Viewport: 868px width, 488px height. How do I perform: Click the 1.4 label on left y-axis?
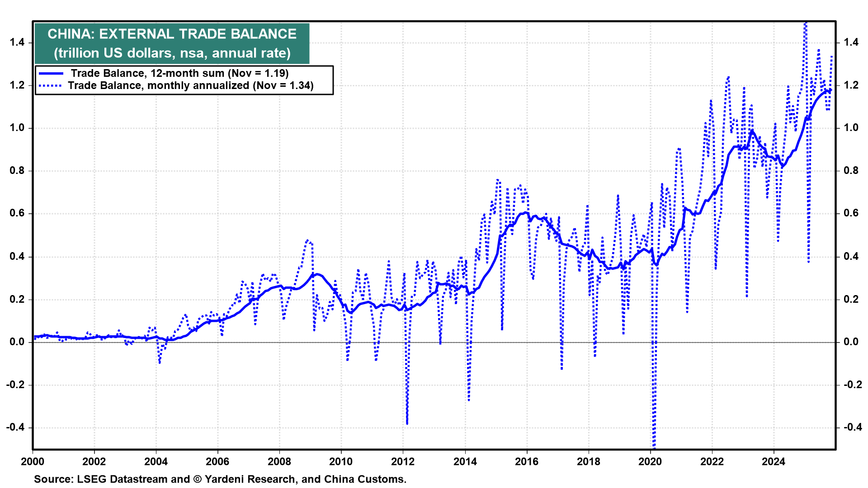point(17,42)
